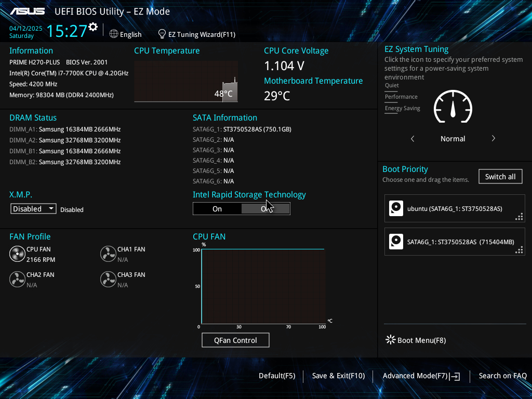The height and width of the screenshot is (399, 532).
Task: Click the Normal tuning mode label
Action: tap(453, 139)
